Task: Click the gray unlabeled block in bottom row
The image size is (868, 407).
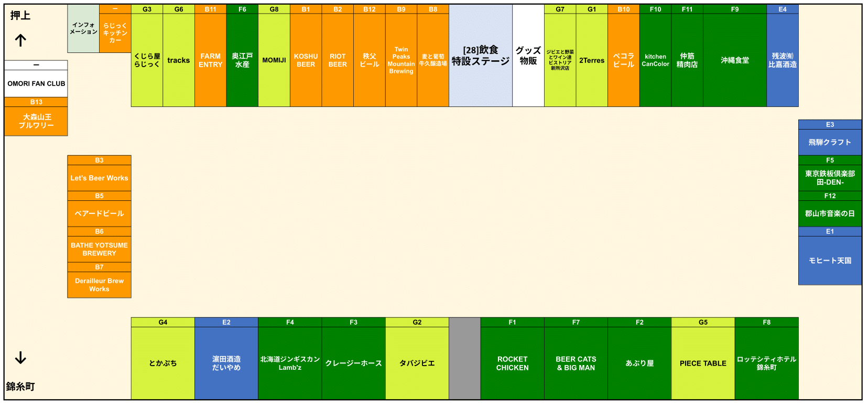Action: 464,359
